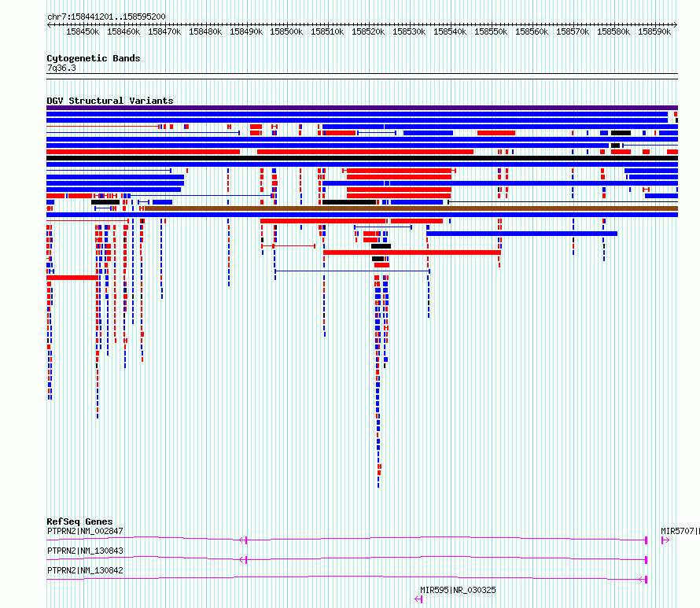Click the 158490k scale label
The image size is (700, 608).
(x=246, y=31)
